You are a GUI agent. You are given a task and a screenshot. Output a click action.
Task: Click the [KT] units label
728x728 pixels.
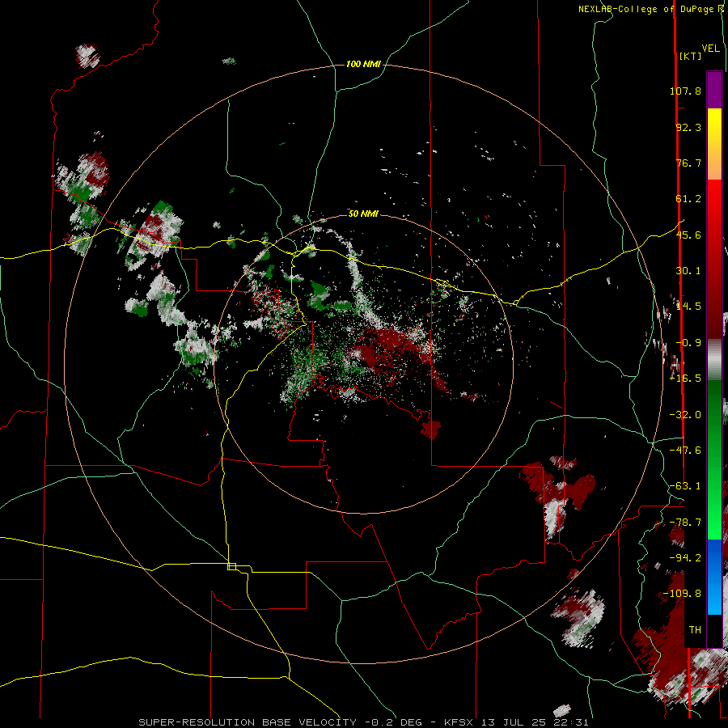pyautogui.click(x=691, y=56)
